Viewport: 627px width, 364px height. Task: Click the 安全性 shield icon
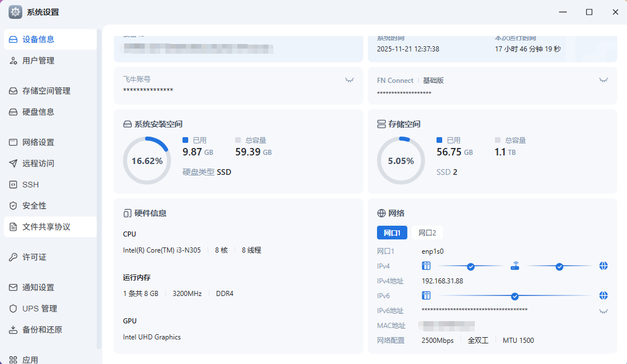coord(13,206)
